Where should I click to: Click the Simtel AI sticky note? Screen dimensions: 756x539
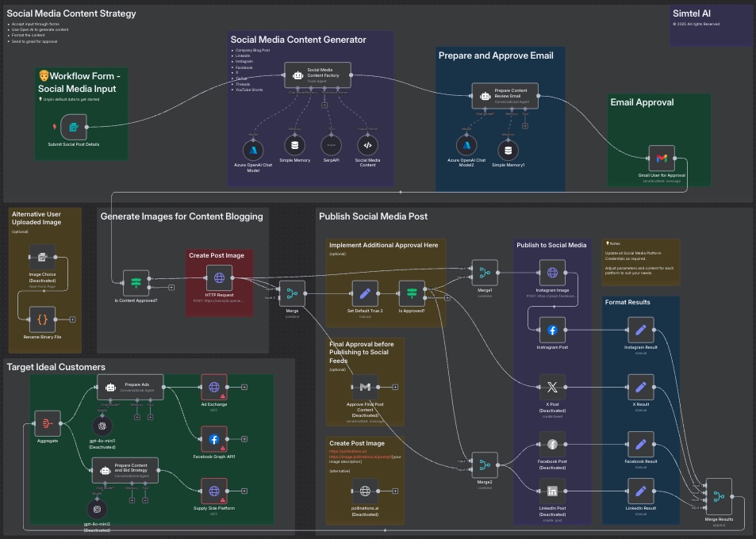(711, 26)
